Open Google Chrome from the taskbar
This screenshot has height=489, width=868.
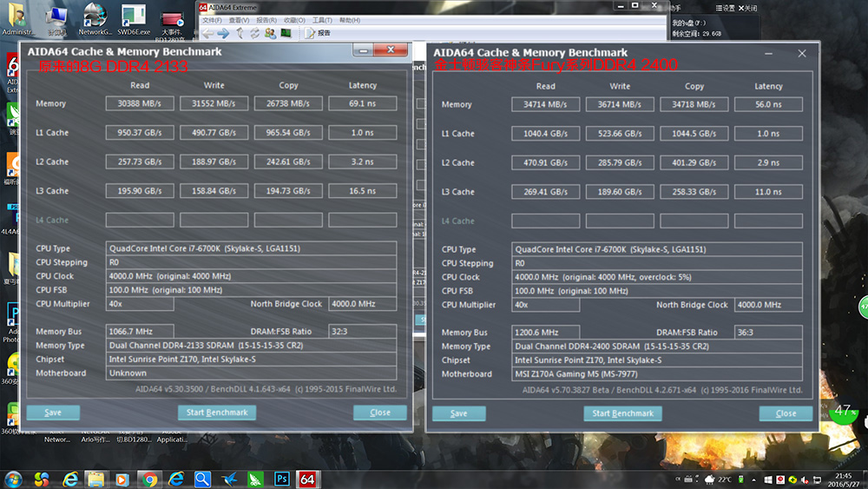(x=149, y=479)
